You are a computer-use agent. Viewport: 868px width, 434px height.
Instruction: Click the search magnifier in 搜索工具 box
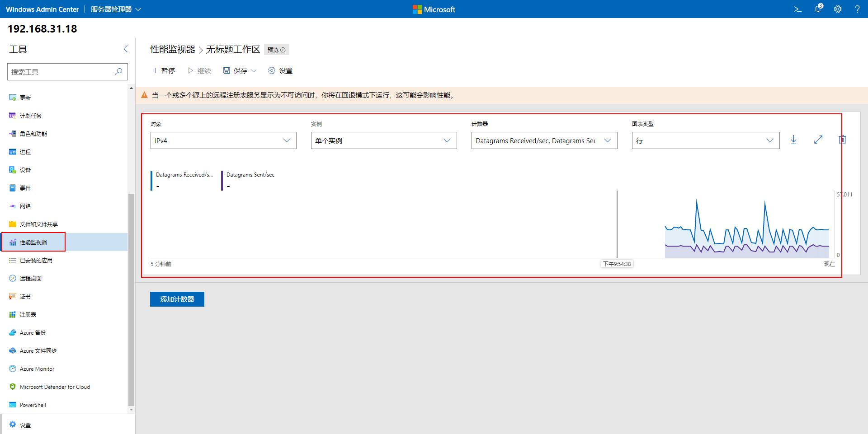(118, 71)
